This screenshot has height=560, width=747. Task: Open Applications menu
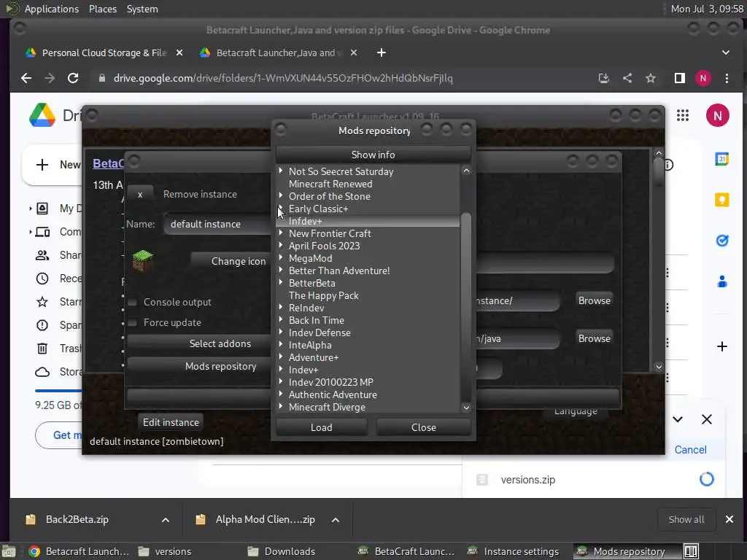click(52, 9)
